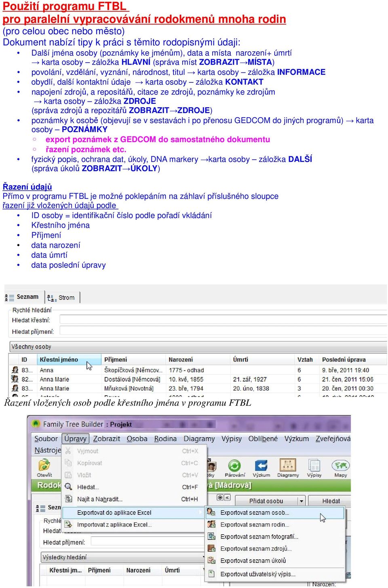Sort by ID column header
Screen dimensions: 388x588
27,360
